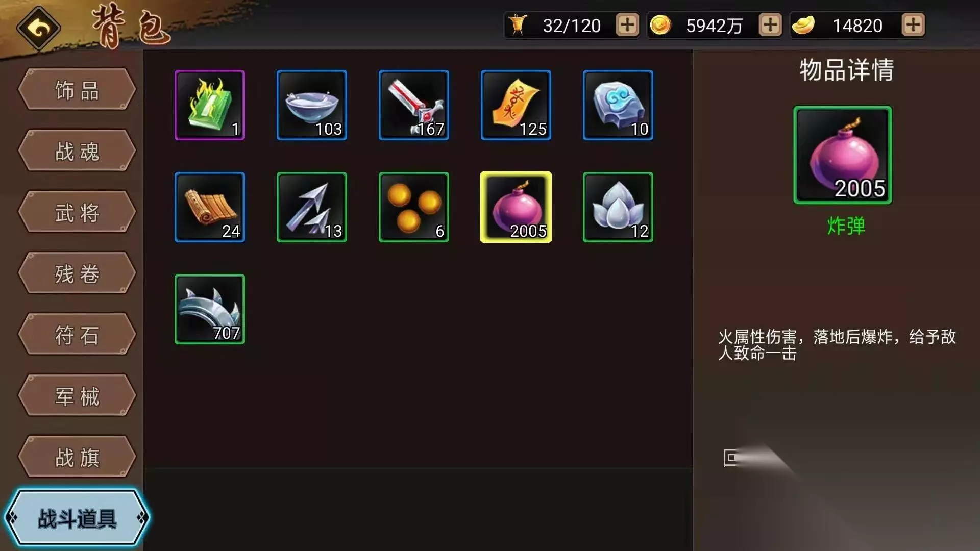
Task: Add more stamina with plus button
Action: coord(627,25)
